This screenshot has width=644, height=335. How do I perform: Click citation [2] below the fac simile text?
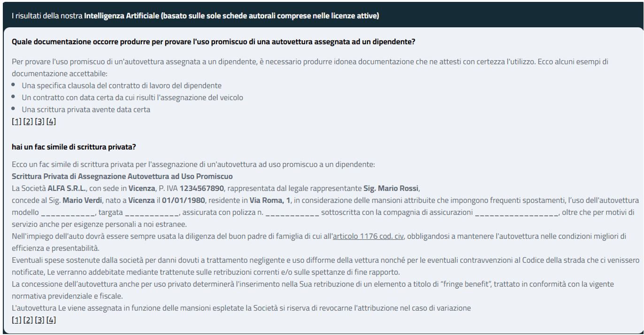point(28,320)
